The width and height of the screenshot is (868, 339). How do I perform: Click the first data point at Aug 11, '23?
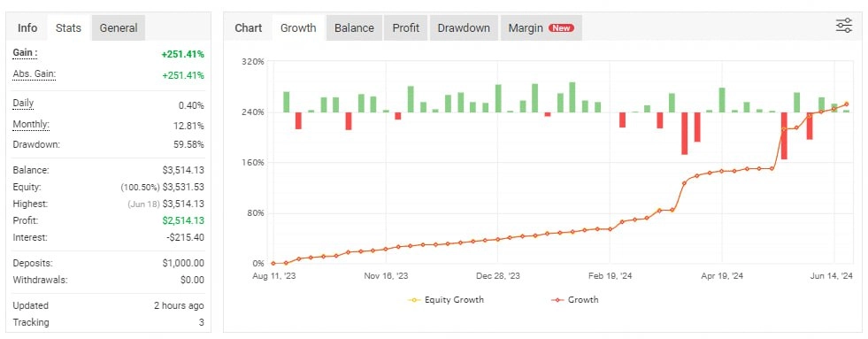pyautogui.click(x=273, y=263)
